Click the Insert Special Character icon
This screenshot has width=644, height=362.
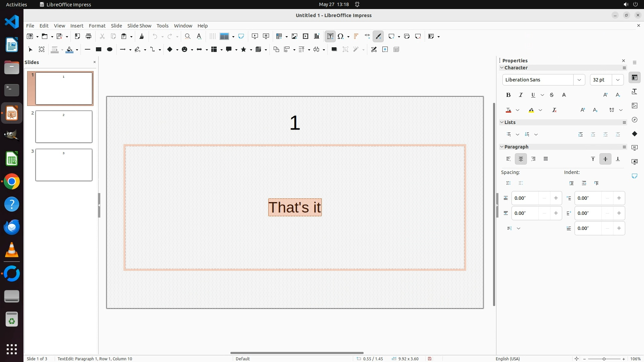click(341, 36)
